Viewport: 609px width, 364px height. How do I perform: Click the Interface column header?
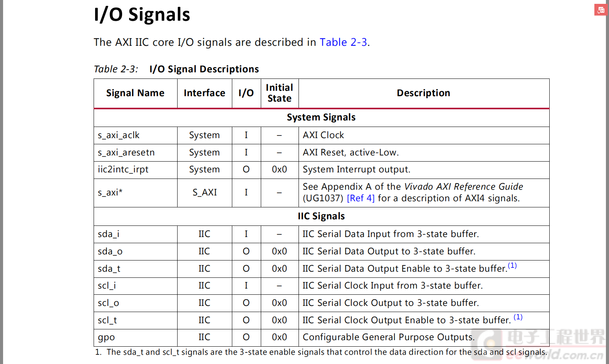[x=205, y=93]
